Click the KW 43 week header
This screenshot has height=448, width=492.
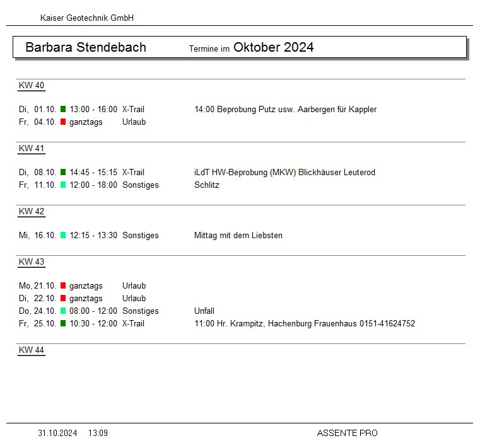point(32,262)
